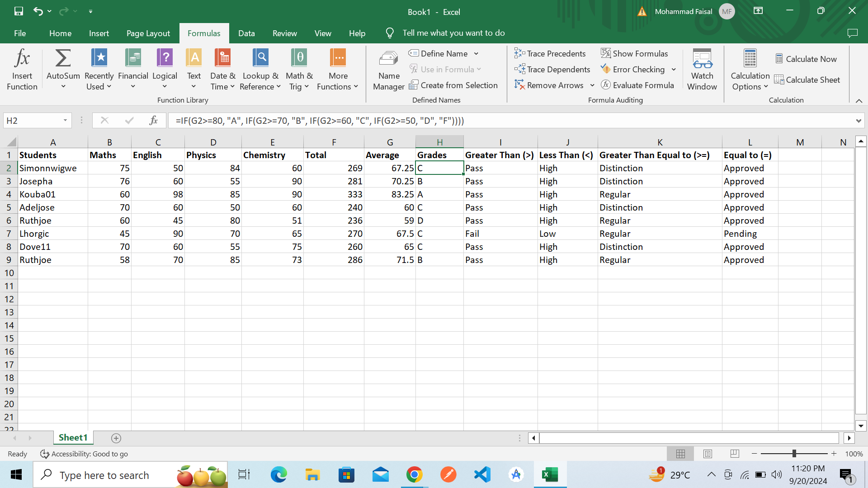Open the Data ribbon tab
Screen dimensions: 868x488
pyautogui.click(x=246, y=33)
